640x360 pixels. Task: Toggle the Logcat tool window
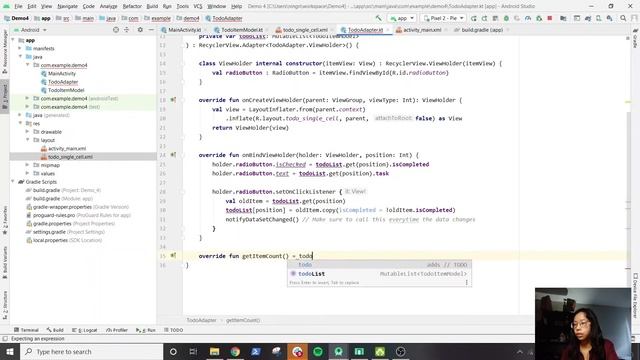[x=84, y=330]
